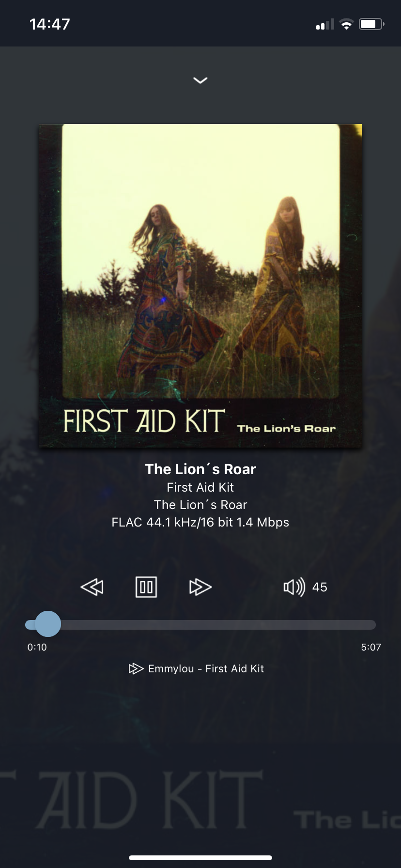Image resolution: width=401 pixels, height=868 pixels.
Task: Skip back to previous track
Action: coord(92,587)
